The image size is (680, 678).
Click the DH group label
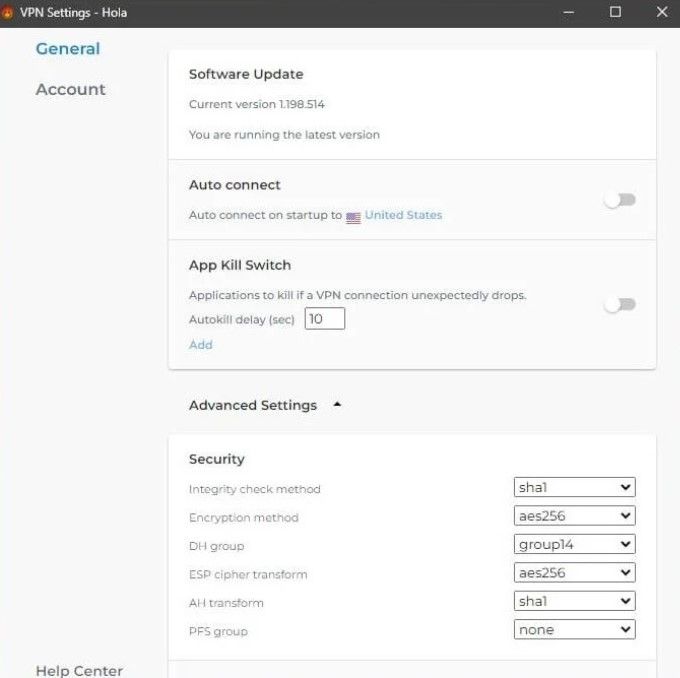[x=216, y=546]
